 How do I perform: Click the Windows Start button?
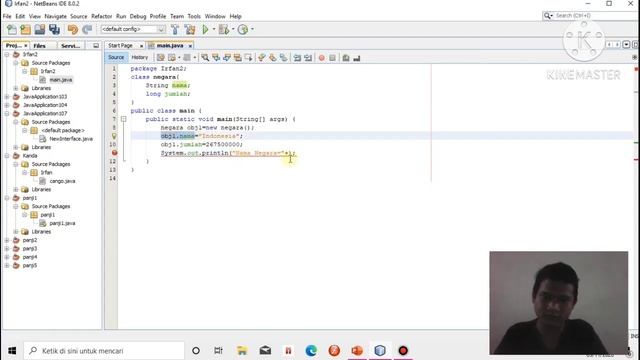pyautogui.click(x=12, y=351)
